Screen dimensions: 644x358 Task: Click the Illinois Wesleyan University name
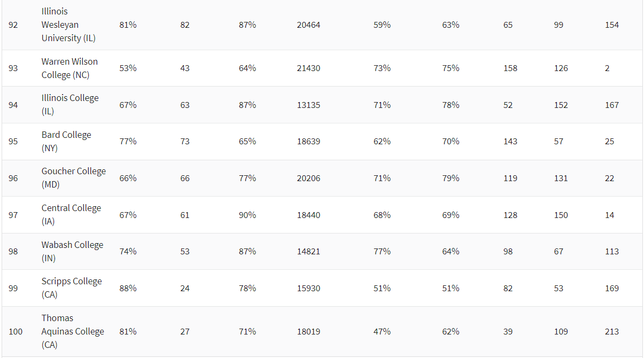(68, 25)
